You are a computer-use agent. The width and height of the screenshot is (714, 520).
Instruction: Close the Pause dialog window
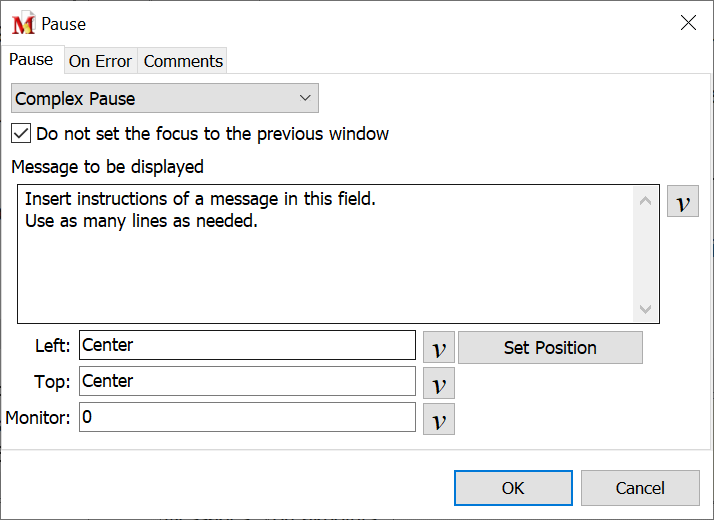pyautogui.click(x=688, y=23)
